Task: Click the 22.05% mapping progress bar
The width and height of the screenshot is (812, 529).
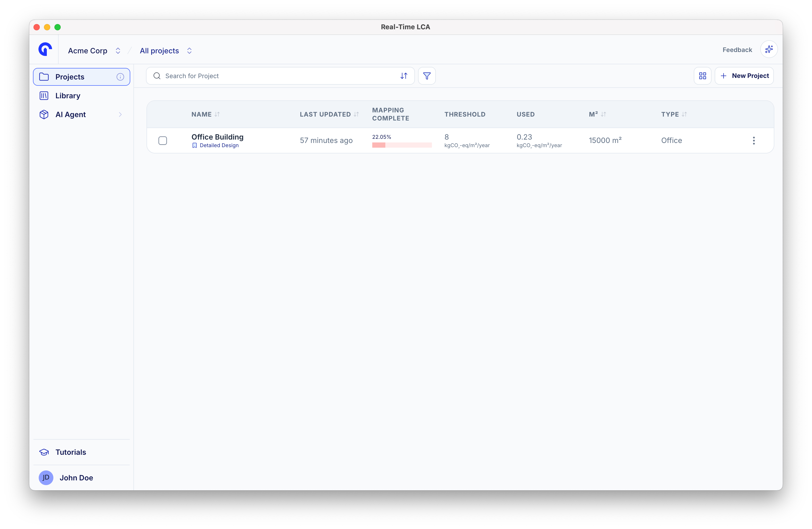Action: 402,145
